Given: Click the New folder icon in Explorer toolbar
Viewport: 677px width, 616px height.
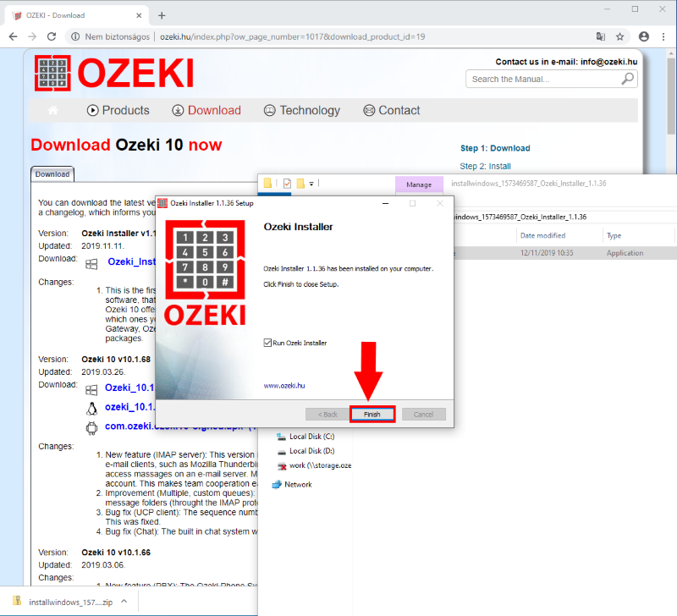Looking at the screenshot, I should click(x=300, y=183).
